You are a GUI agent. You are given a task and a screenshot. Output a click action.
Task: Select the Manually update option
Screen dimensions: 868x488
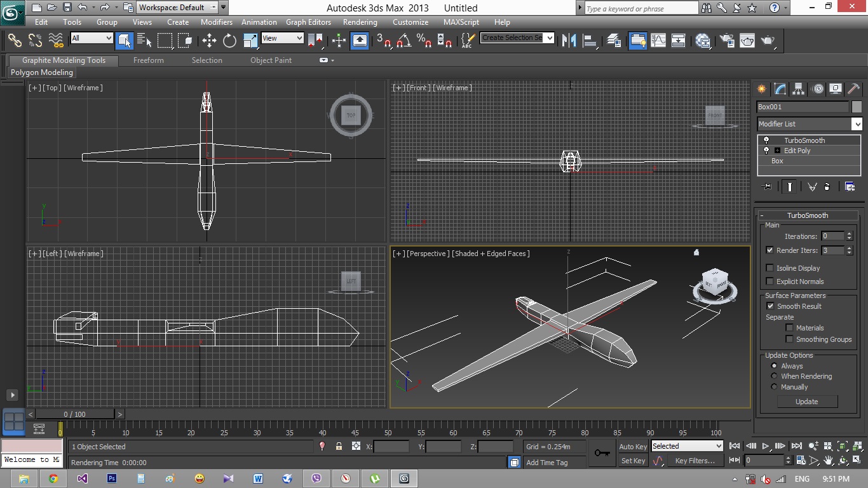coord(774,387)
